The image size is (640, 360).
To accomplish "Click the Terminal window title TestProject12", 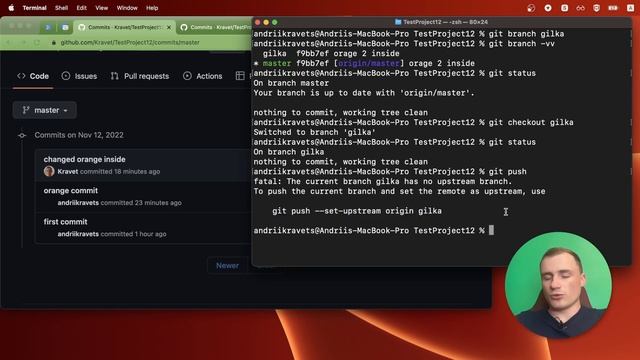I will (445, 22).
